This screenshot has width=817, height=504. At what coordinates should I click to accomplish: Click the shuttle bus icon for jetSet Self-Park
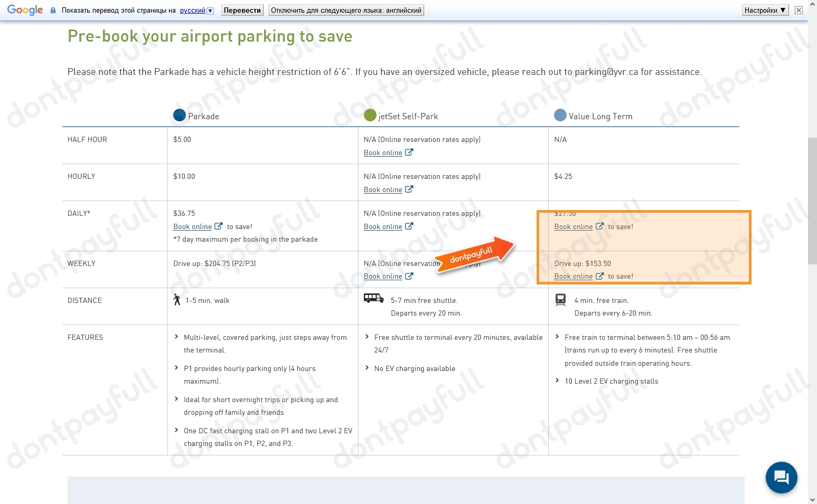tap(373, 297)
